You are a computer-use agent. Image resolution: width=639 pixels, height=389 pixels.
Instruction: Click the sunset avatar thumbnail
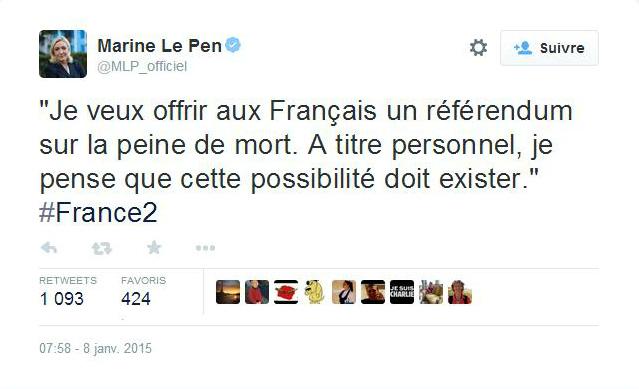coord(228,292)
